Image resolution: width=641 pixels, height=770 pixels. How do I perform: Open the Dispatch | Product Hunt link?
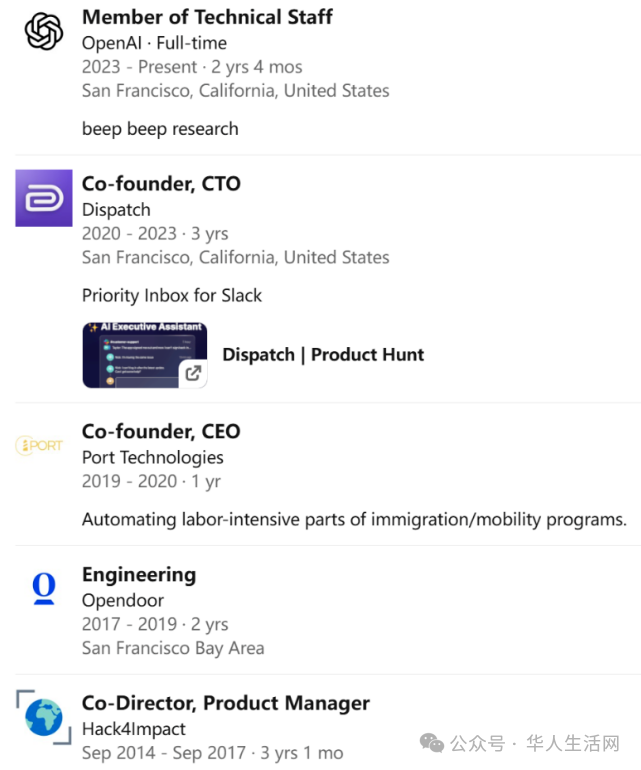pyautogui.click(x=323, y=355)
